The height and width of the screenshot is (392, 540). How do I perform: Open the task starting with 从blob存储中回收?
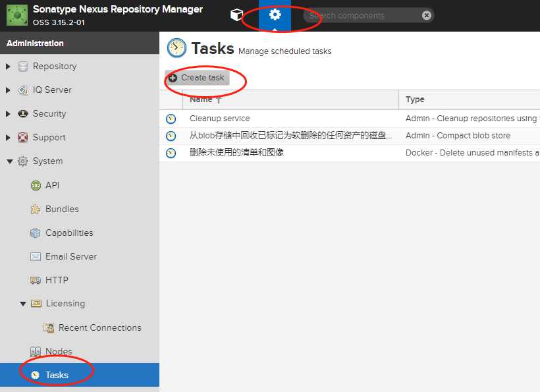pos(290,135)
